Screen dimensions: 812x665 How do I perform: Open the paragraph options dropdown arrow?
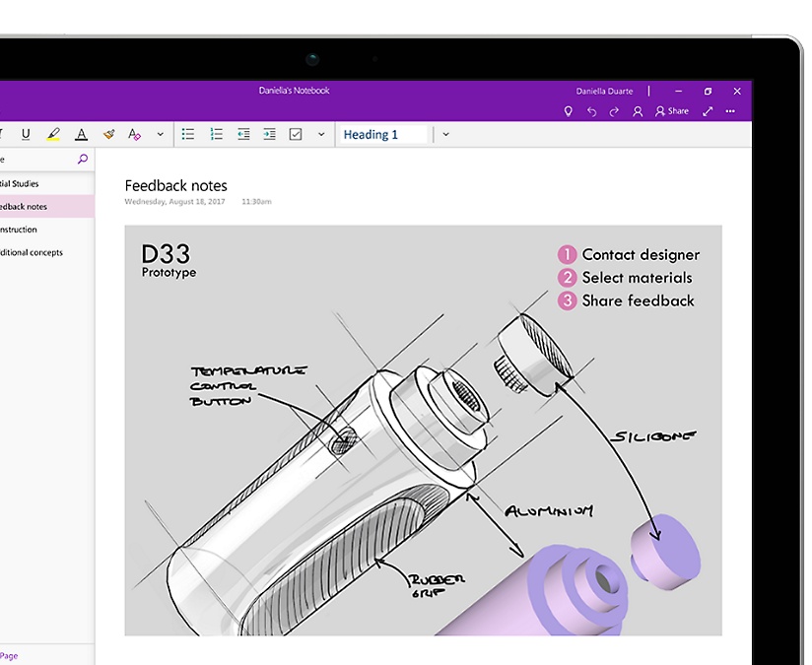pyautogui.click(x=321, y=135)
